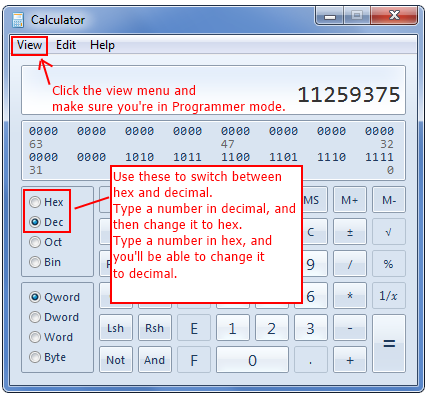The height and width of the screenshot is (398, 427).
Task: Close the Calculator window
Action: pos(394,15)
